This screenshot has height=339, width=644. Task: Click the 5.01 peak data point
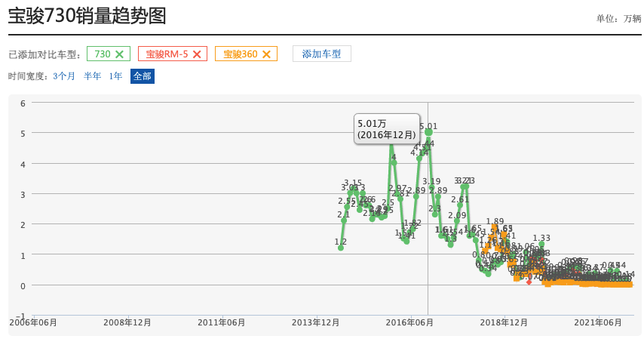(x=428, y=132)
